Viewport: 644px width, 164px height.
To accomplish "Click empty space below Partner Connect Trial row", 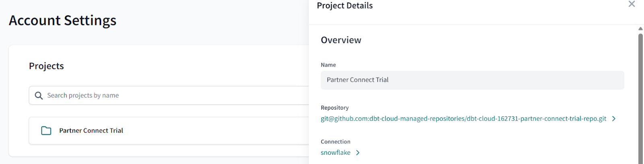I will [x=169, y=150].
